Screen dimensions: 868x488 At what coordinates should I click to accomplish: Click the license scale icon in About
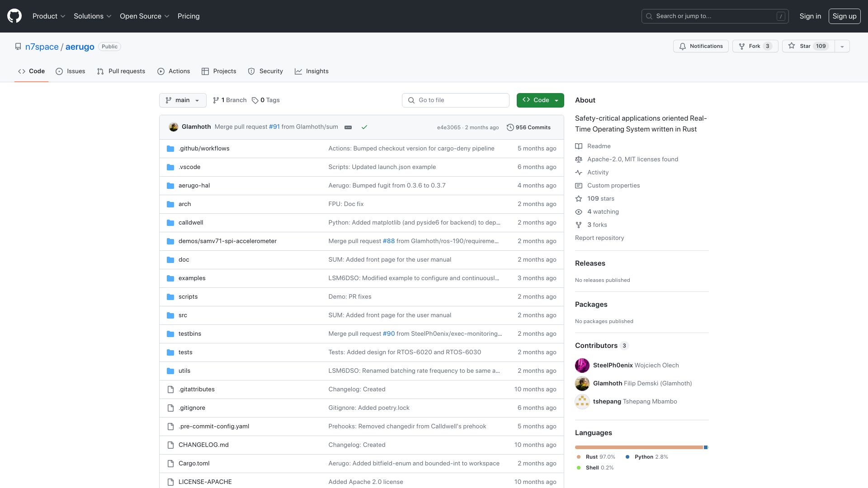[579, 159]
